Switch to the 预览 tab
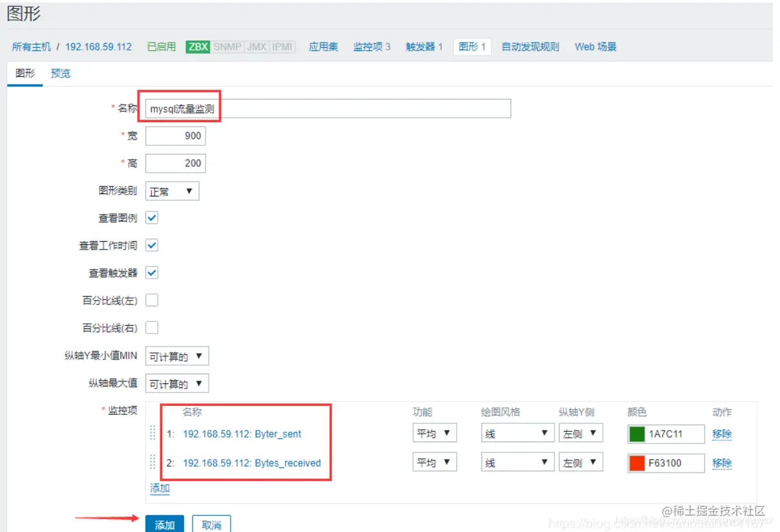Image resolution: width=780 pixels, height=532 pixels. 61,74
